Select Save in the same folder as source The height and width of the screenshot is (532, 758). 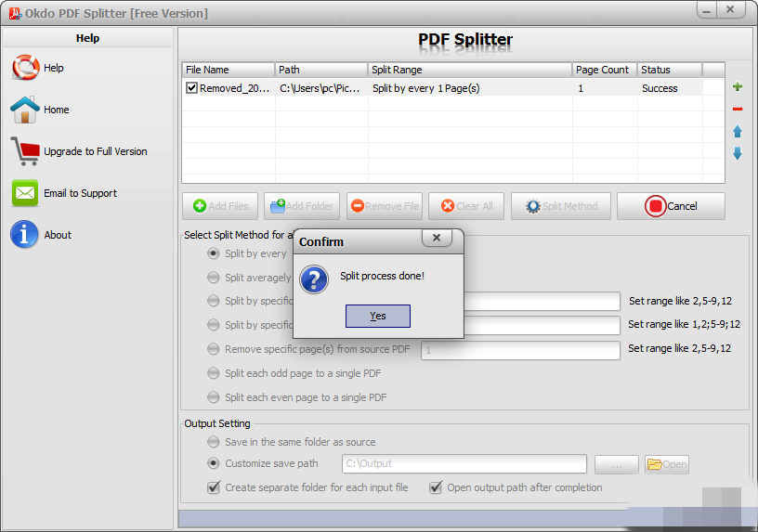(214, 442)
